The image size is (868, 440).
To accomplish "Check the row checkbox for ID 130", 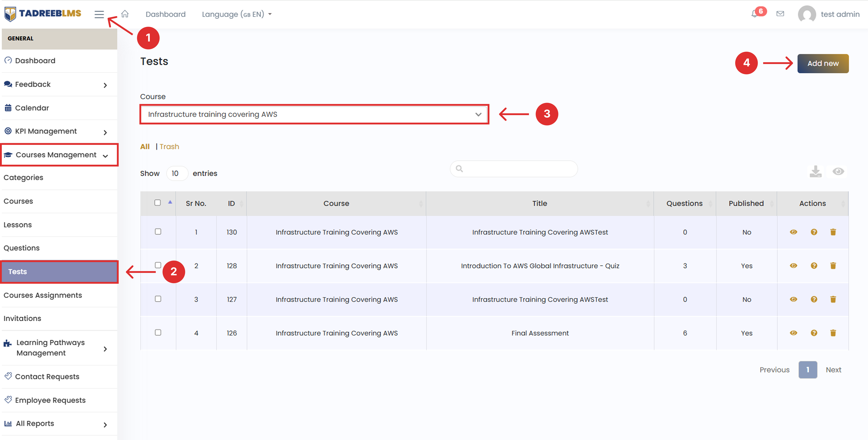I will tap(158, 232).
